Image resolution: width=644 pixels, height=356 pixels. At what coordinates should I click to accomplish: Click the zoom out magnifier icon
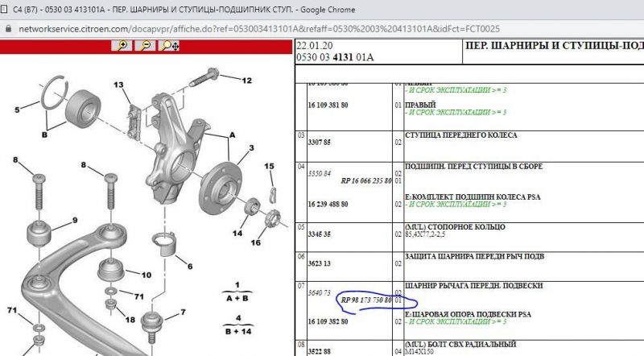click(x=146, y=46)
